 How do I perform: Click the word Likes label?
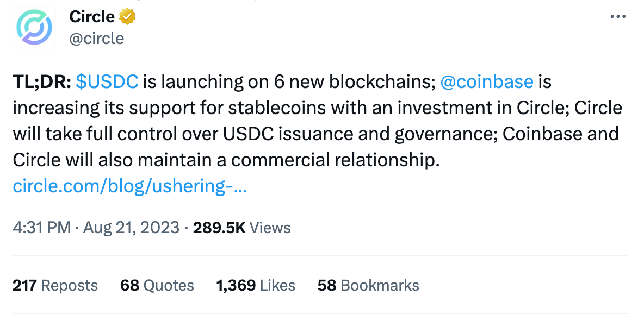point(277,285)
